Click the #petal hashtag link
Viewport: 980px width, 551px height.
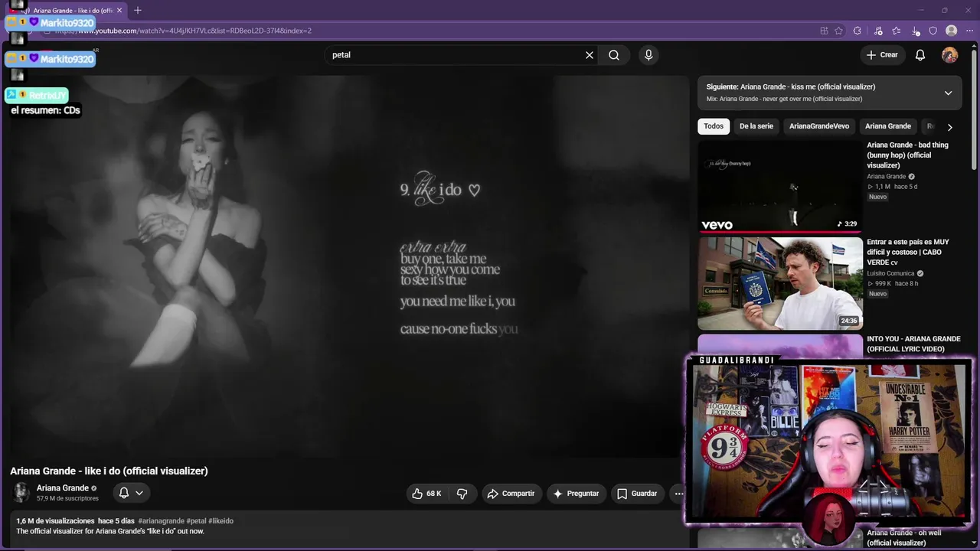point(196,521)
